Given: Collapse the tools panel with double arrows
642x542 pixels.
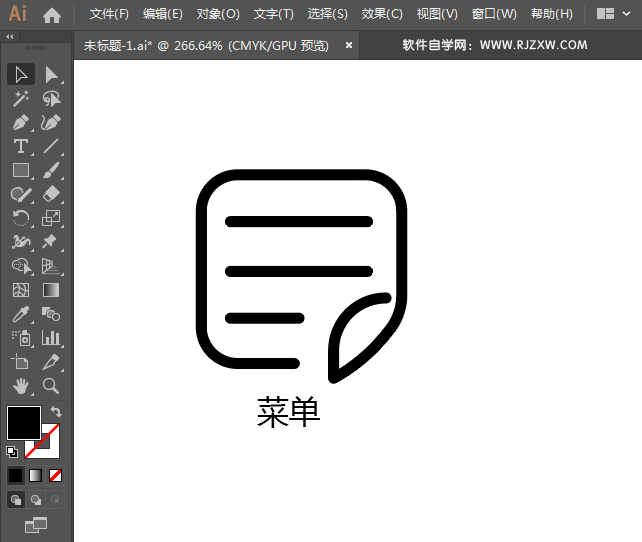Looking at the screenshot, I should click(x=10, y=36).
